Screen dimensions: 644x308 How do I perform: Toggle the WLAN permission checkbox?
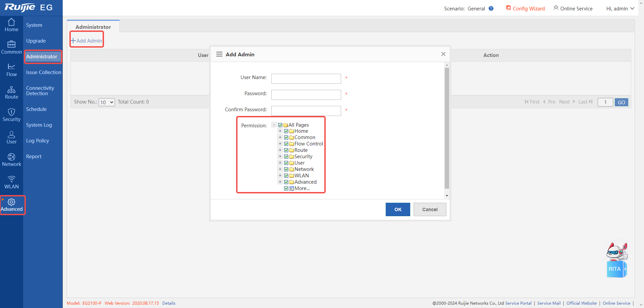tap(286, 176)
